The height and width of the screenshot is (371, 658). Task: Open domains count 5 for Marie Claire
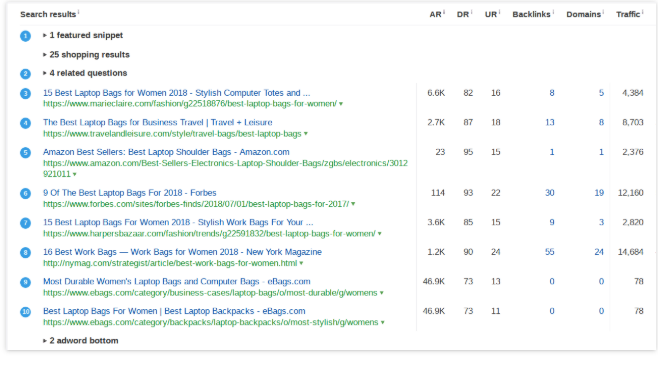601,93
